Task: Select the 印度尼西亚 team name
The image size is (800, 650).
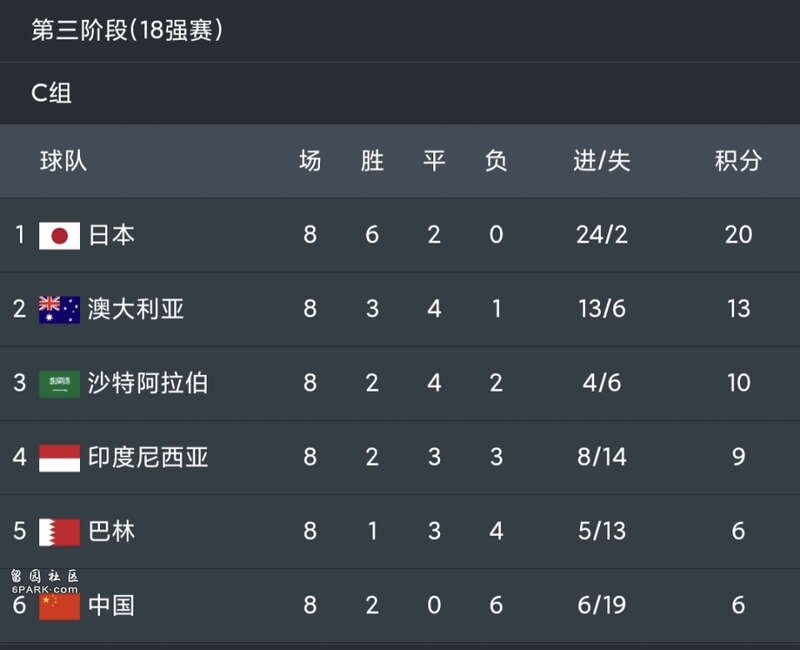Action: (x=148, y=457)
